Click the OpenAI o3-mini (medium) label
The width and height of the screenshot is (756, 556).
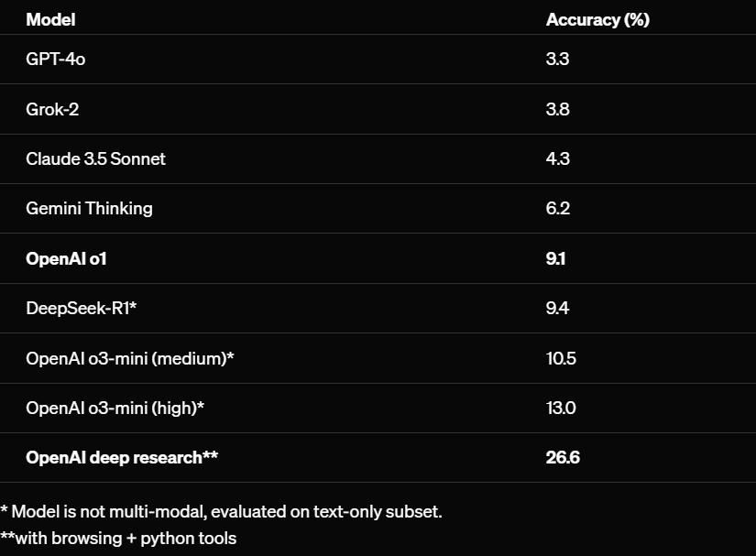coord(129,357)
